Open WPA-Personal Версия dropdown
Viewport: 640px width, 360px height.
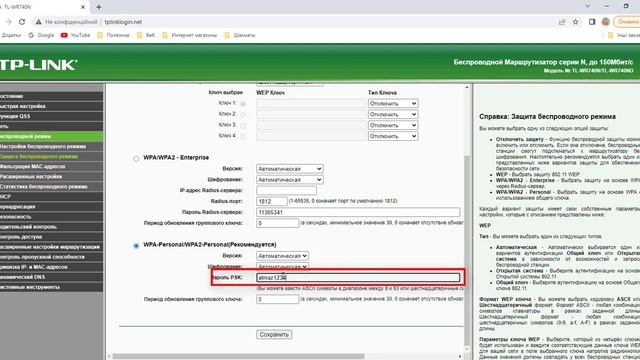tap(282, 256)
